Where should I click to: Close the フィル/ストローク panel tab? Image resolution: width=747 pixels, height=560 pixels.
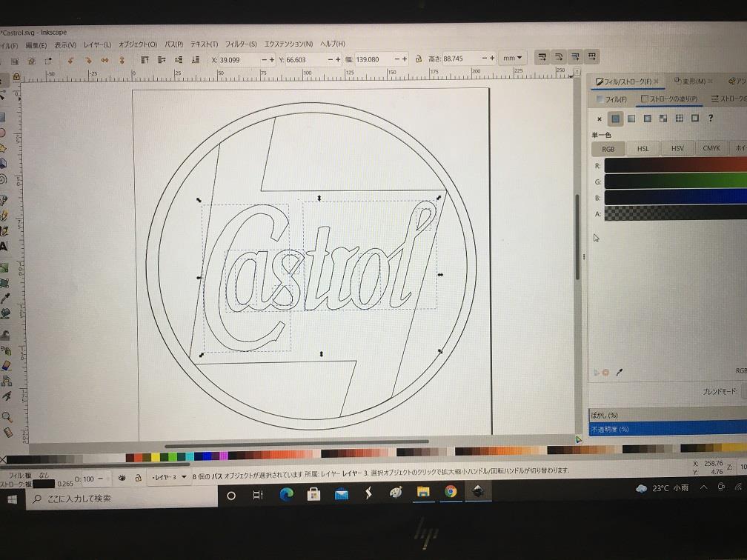point(657,81)
